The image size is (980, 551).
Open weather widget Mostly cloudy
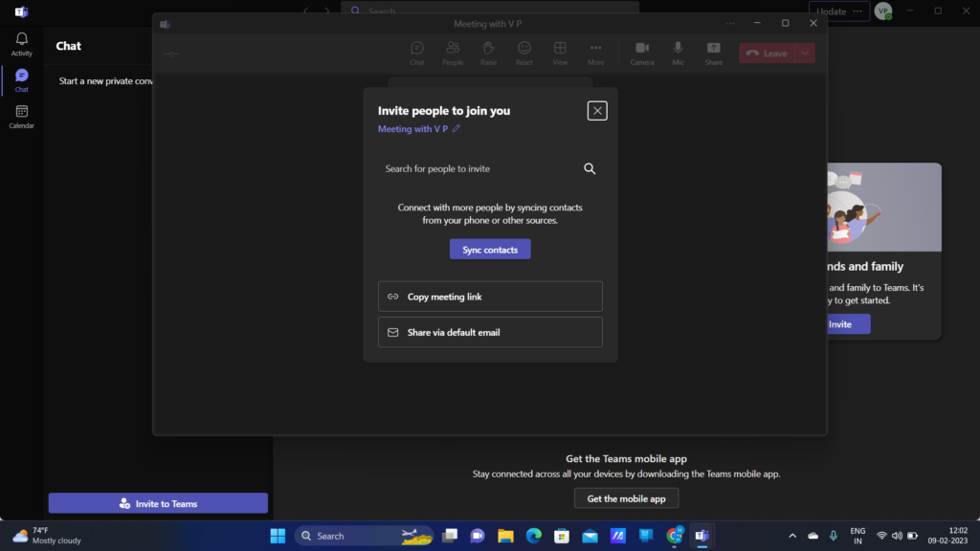point(48,536)
